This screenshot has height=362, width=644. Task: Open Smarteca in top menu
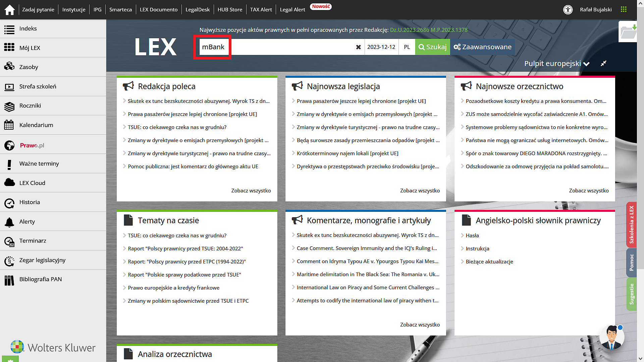(120, 10)
